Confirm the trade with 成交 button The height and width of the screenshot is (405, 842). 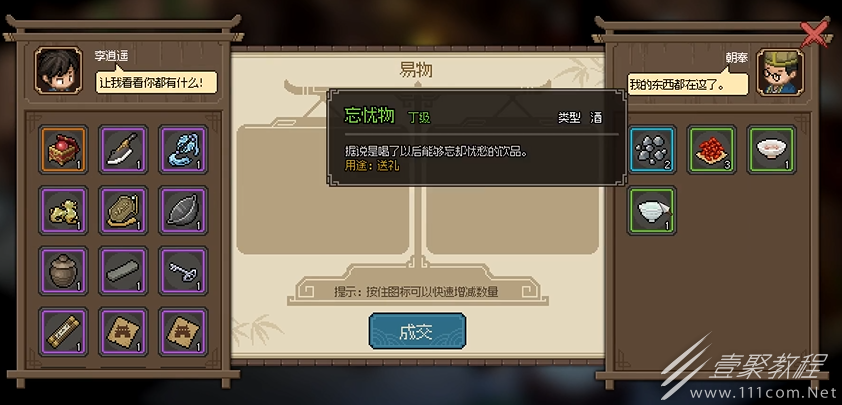pos(417,331)
